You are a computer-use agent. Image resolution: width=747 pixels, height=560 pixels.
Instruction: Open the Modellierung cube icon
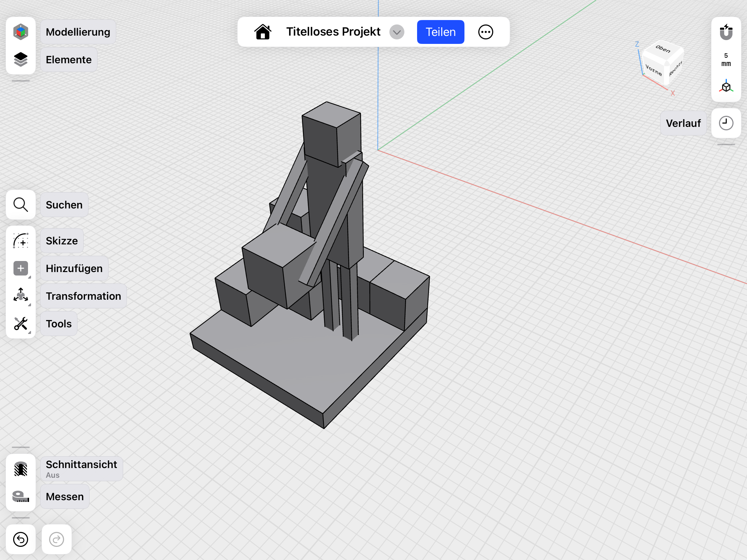pyautogui.click(x=21, y=32)
